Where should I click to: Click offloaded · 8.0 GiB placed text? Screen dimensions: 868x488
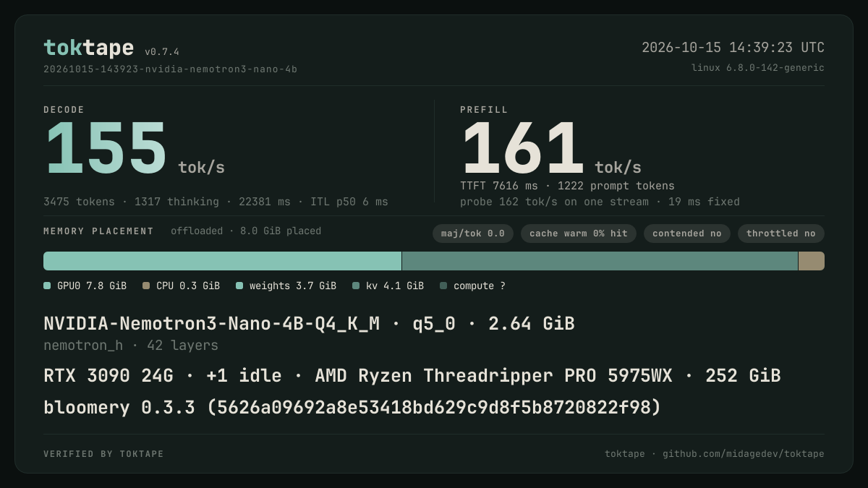(x=246, y=231)
